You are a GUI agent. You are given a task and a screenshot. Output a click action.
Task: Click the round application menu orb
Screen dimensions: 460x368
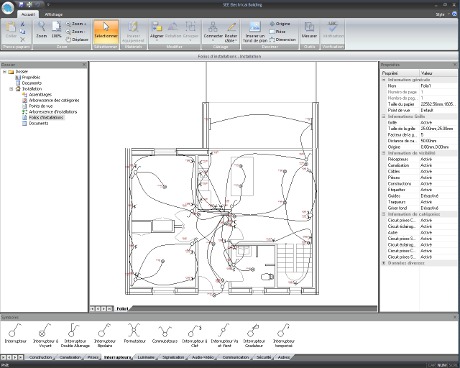click(x=8, y=8)
